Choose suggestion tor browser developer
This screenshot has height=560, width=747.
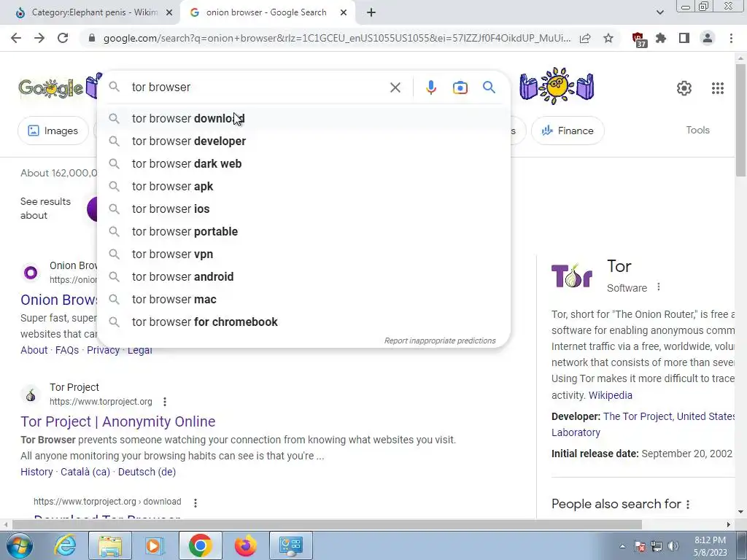[x=303, y=141]
